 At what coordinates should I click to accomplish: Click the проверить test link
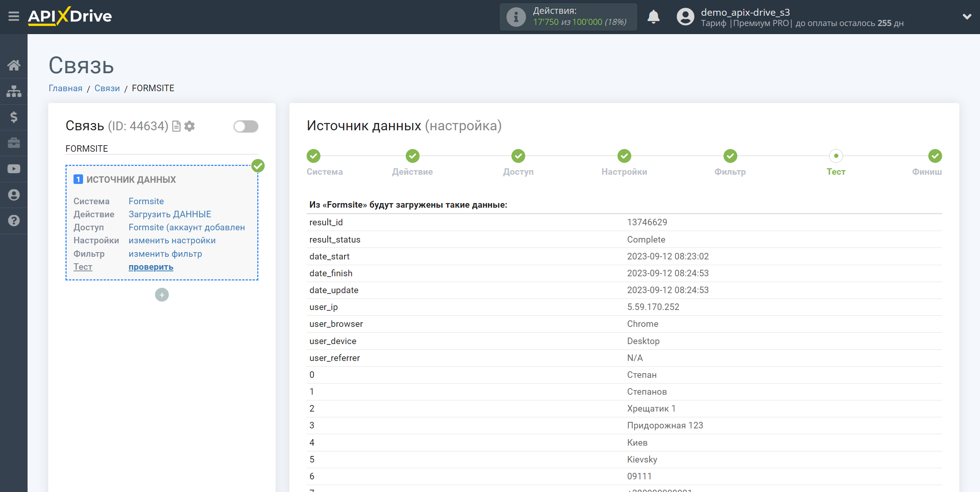pyautogui.click(x=150, y=266)
